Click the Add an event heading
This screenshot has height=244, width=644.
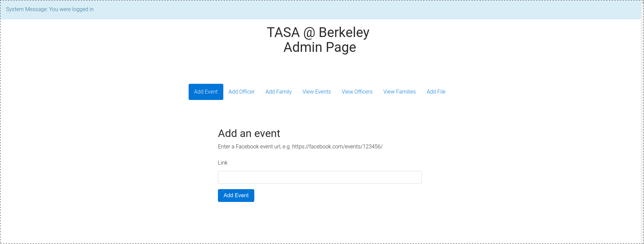coord(249,134)
